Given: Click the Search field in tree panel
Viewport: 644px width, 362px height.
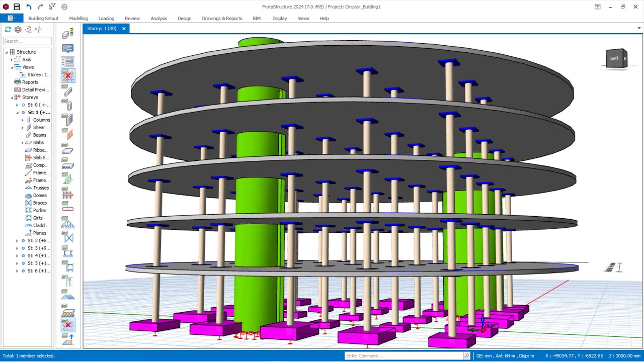Looking at the screenshot, I should 27,41.
